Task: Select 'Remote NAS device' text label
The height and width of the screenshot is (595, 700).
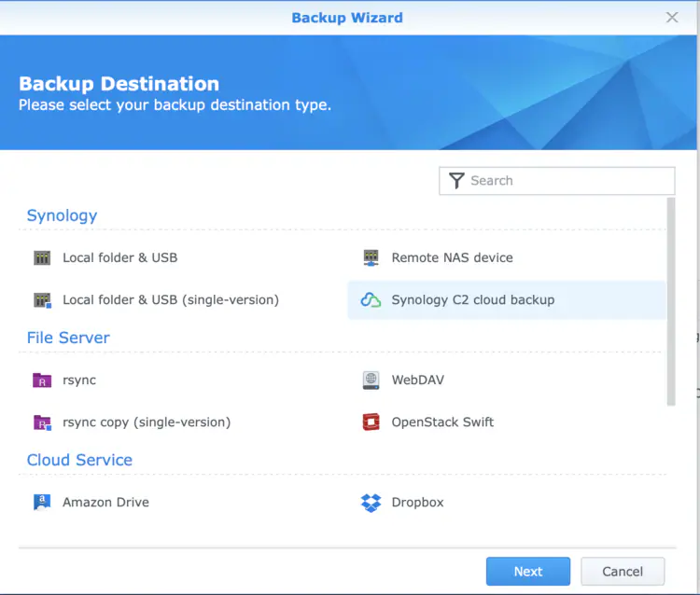Action: 453,257
